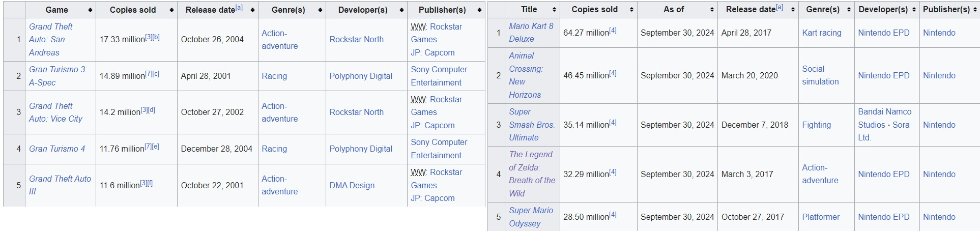The image size is (980, 231).
Task: Open the Polyphony Digital developer link for Gran Turismo 4
Action: 361,149
